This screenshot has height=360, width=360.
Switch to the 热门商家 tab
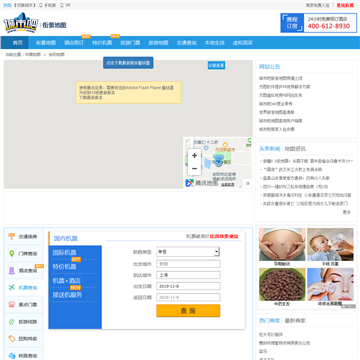tap(270, 320)
